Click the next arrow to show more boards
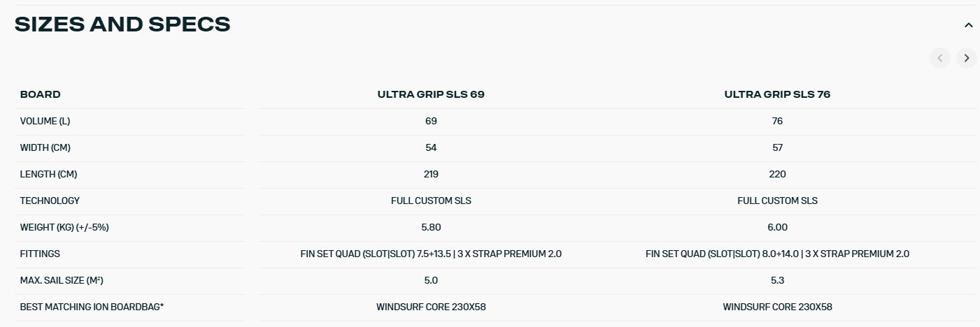The image size is (980, 327). point(966,58)
